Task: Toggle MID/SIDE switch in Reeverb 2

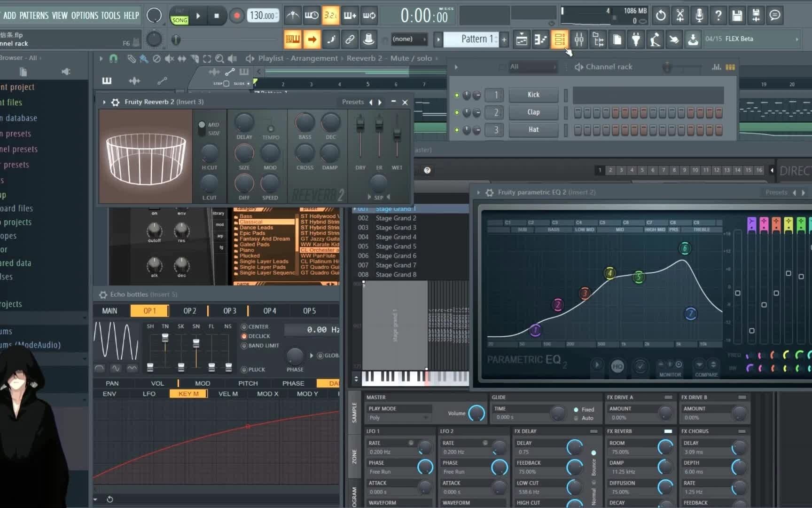Action: (x=202, y=128)
